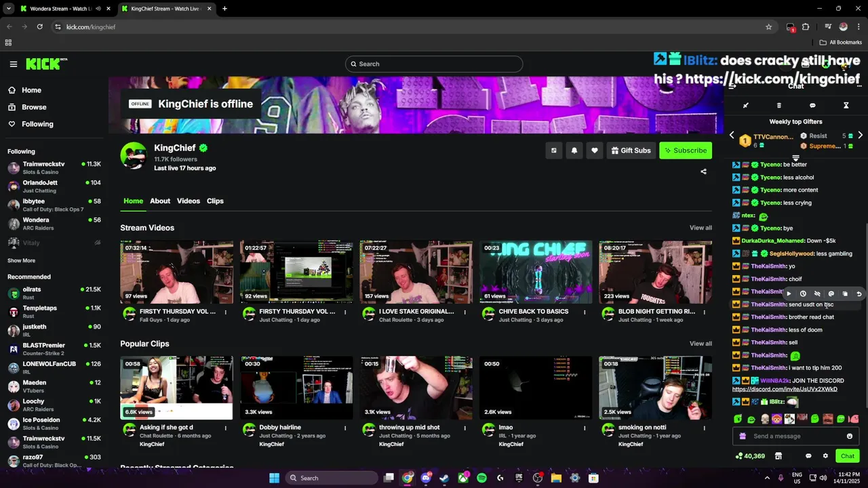Click the speech bubble icon in chat toolbar
Viewport: 868px width, 488px height.
point(812,106)
